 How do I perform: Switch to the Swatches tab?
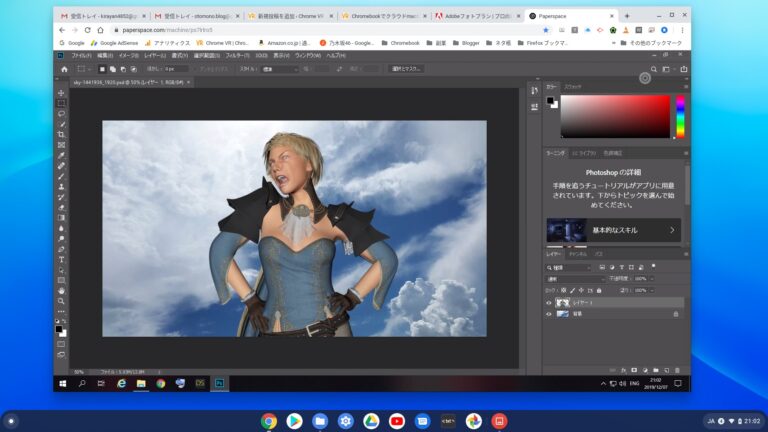573,87
